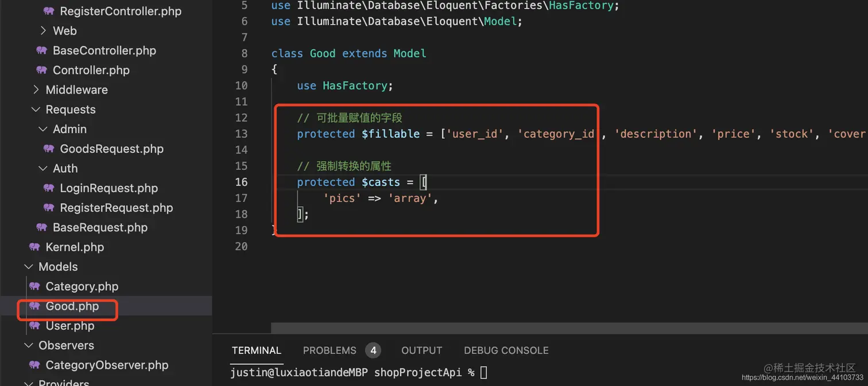
Task: Click the 'user_id' string in fillable array
Action: (476, 134)
